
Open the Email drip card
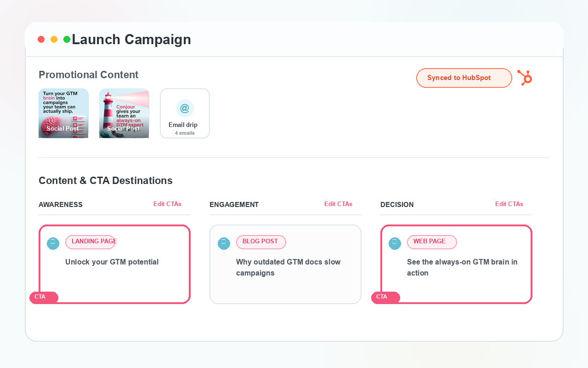185,113
